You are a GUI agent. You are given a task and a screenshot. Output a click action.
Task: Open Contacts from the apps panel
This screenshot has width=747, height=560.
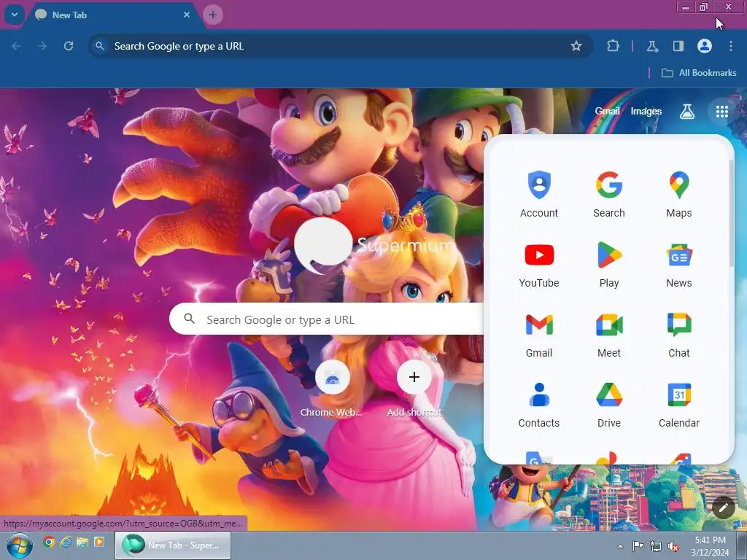(x=539, y=404)
